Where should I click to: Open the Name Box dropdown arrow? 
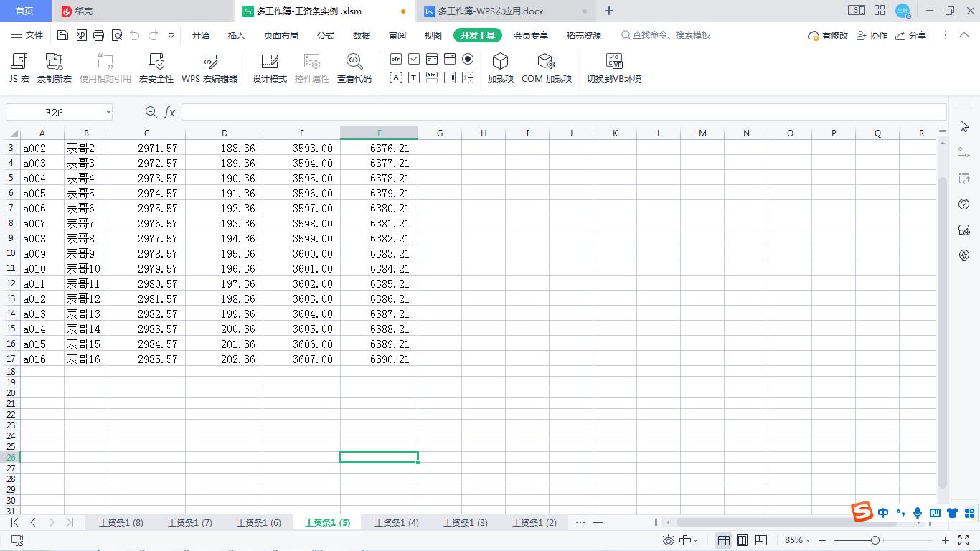tap(108, 112)
